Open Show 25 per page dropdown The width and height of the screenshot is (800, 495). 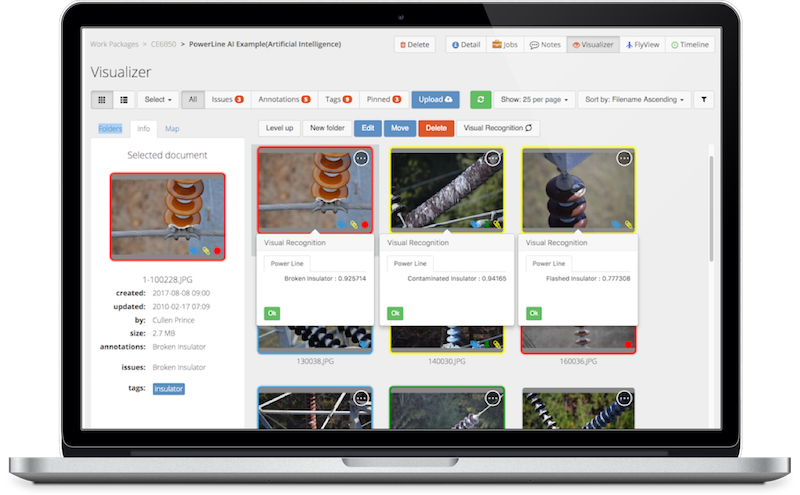click(x=534, y=100)
